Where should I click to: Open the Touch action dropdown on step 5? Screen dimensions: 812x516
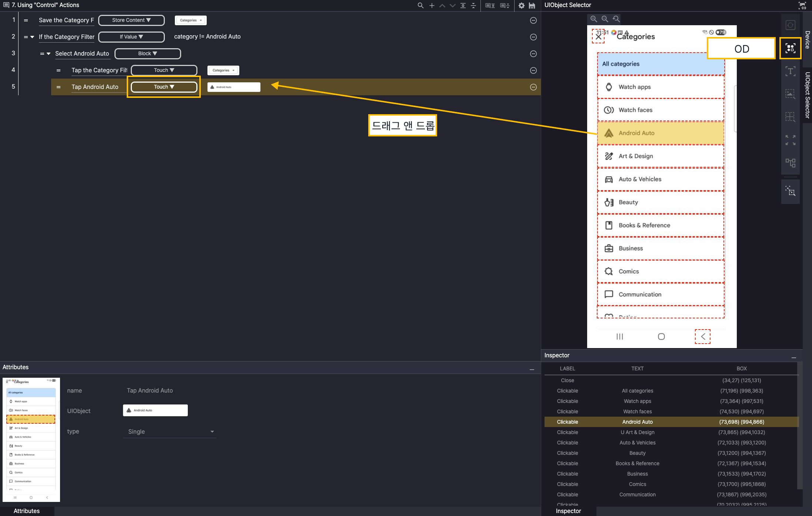click(x=164, y=87)
